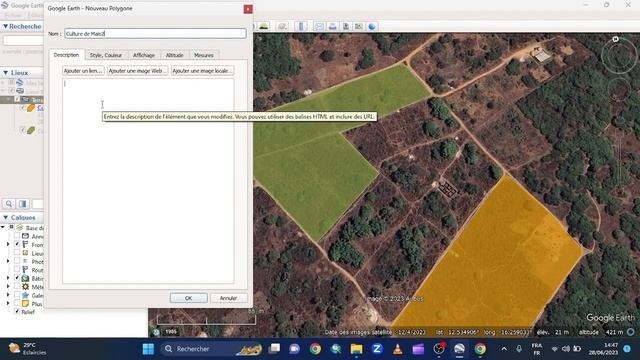
Task: Confirm the polygon with OK
Action: 189,298
